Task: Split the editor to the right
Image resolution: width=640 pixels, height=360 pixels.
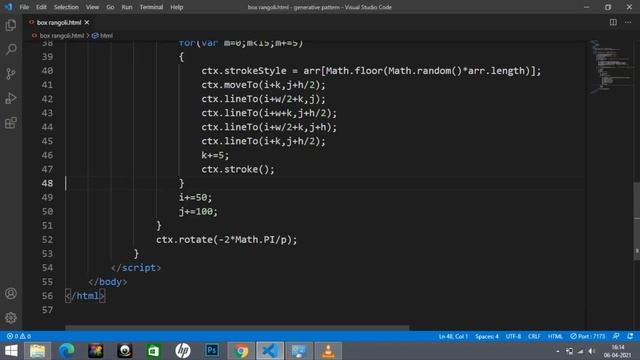Action: click(613, 22)
